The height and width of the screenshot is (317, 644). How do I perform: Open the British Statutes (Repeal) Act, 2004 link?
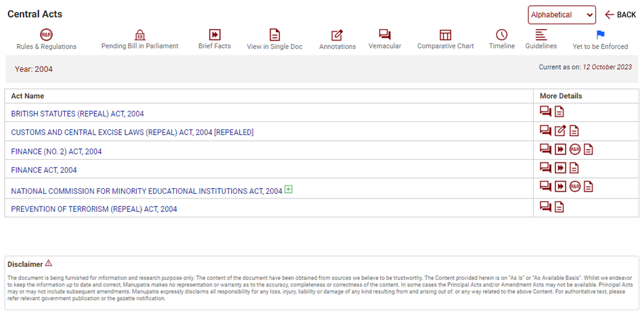pos(77,114)
